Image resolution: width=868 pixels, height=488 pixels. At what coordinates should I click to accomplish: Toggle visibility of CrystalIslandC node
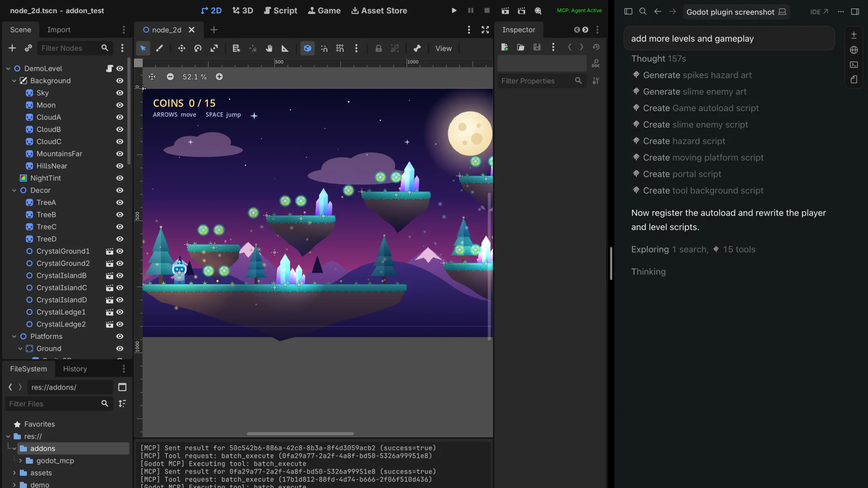pos(120,288)
